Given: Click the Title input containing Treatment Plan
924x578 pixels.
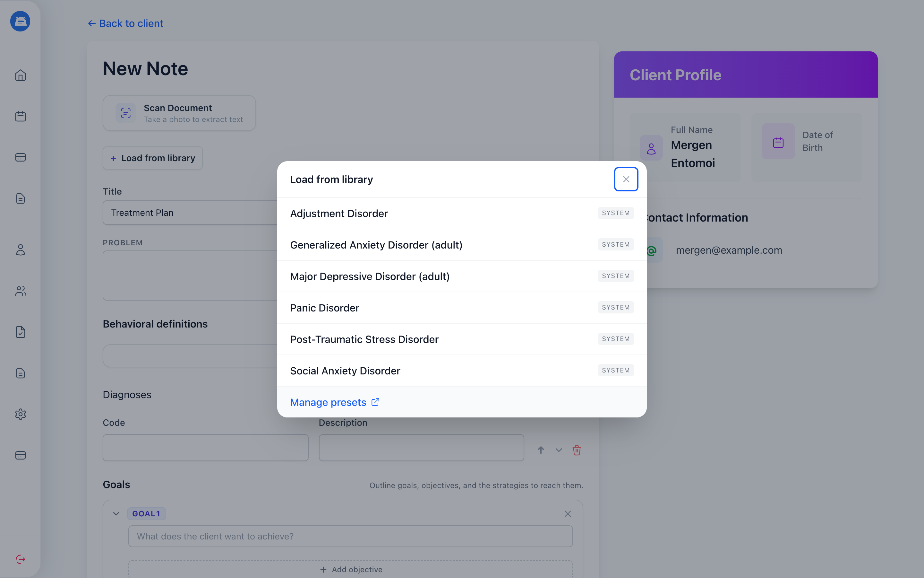Looking at the screenshot, I should pyautogui.click(x=190, y=213).
